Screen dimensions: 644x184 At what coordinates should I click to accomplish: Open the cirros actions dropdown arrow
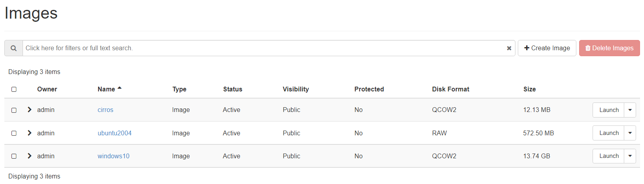pyautogui.click(x=630, y=110)
